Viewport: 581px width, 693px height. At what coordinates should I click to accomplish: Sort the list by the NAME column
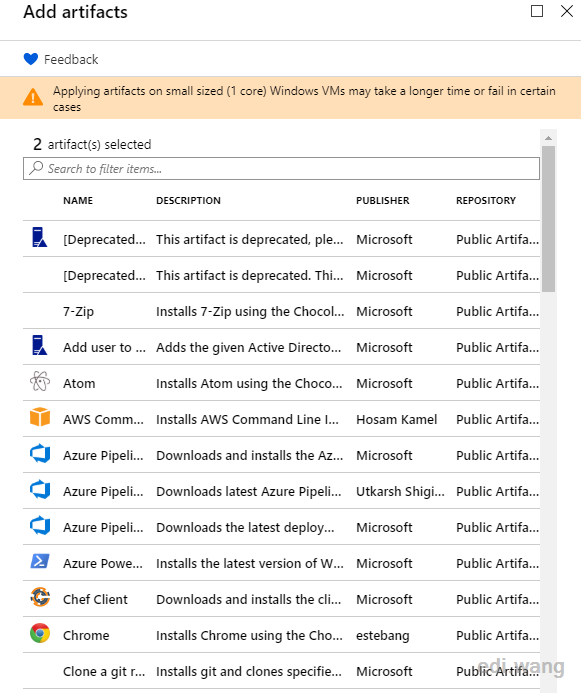tap(78, 201)
